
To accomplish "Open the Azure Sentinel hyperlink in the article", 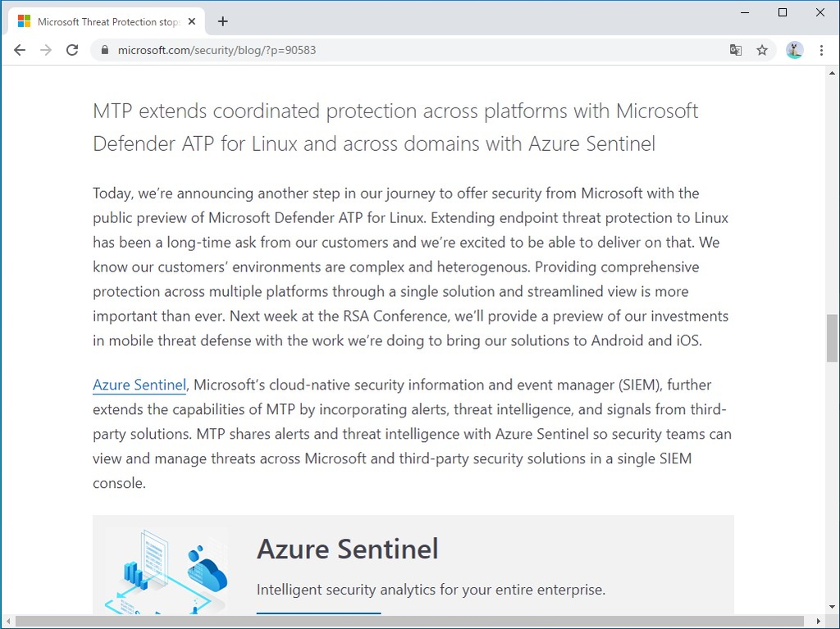I will click(x=139, y=385).
